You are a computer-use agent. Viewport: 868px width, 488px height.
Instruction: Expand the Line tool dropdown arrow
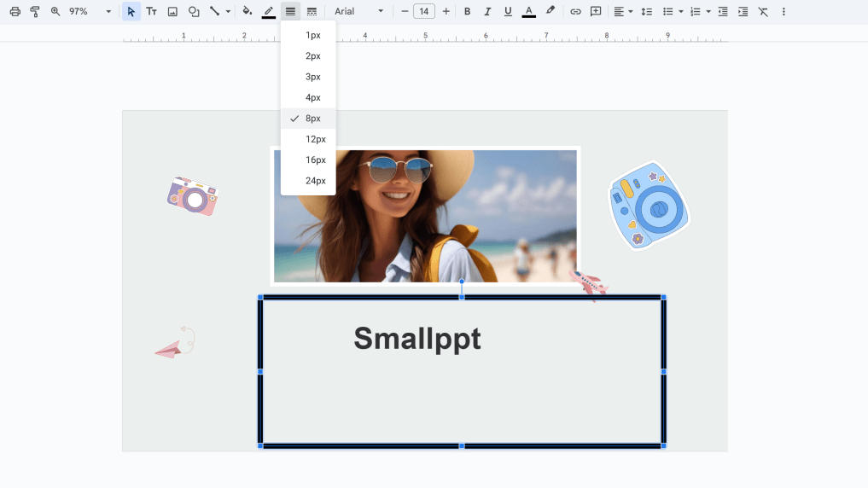coord(228,11)
